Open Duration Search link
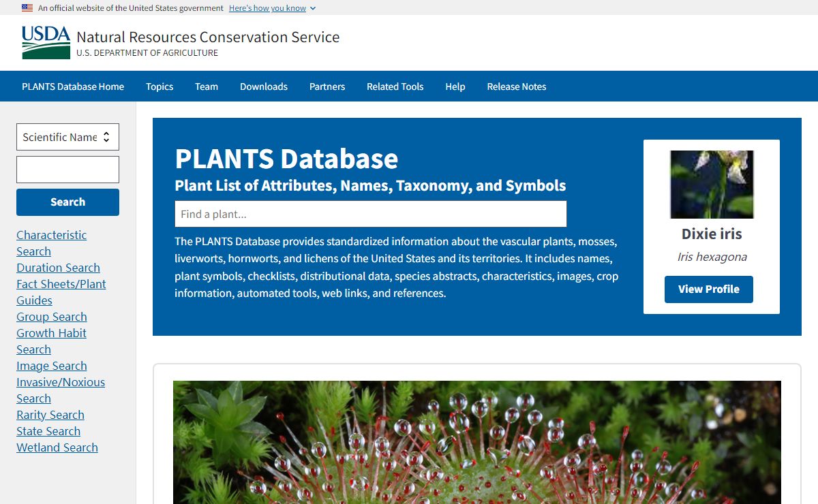 [x=58, y=268]
